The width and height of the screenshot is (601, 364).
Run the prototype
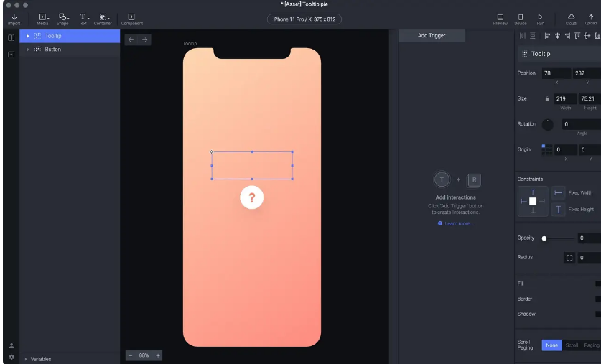coord(541,19)
